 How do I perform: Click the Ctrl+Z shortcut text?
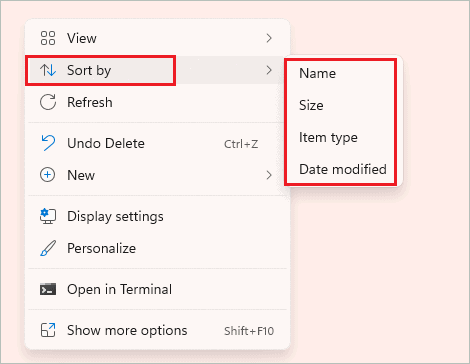241,144
